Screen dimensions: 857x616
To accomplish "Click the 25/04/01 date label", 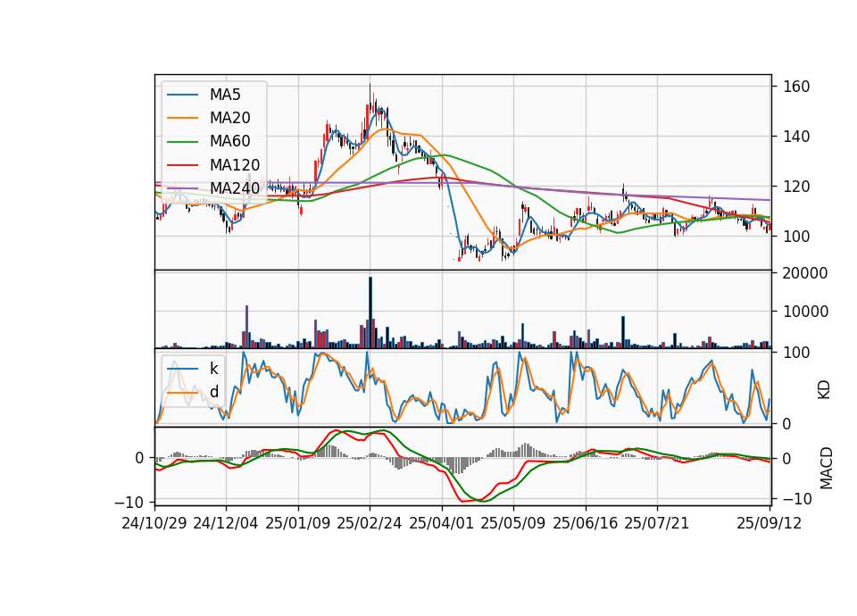I will 441,523.
